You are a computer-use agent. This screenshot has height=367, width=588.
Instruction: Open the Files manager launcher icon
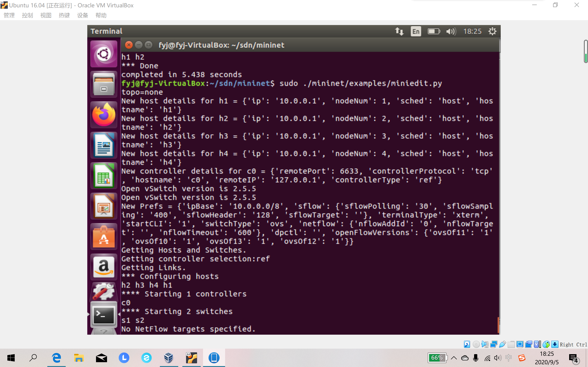point(104,84)
